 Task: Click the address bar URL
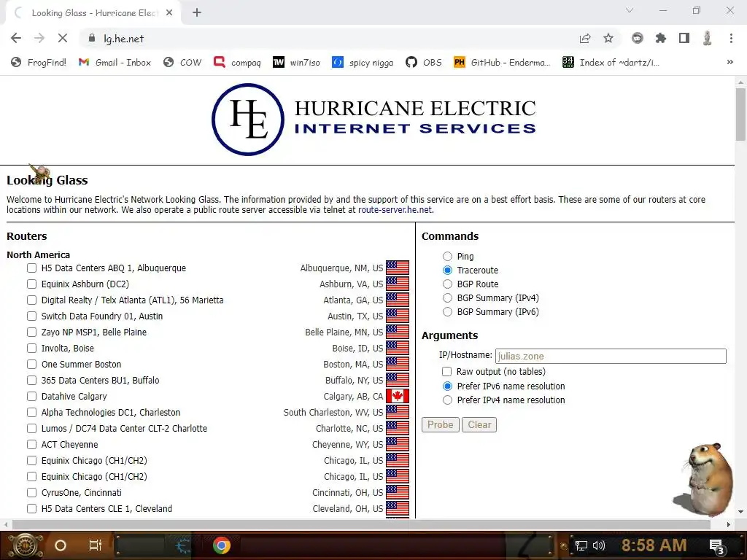pos(124,39)
